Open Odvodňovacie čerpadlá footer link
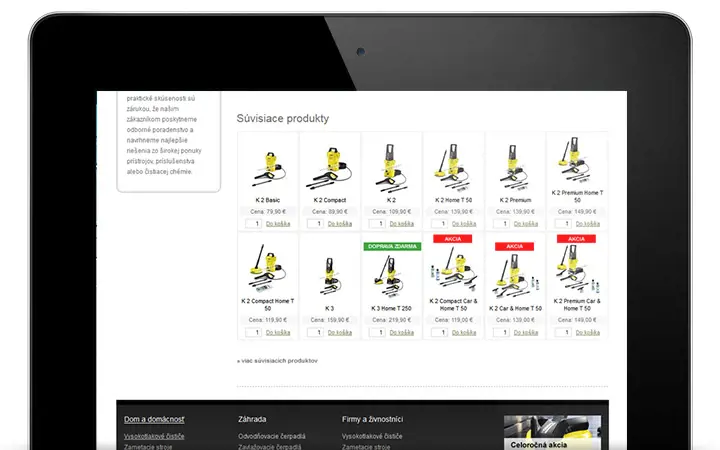 point(272,436)
